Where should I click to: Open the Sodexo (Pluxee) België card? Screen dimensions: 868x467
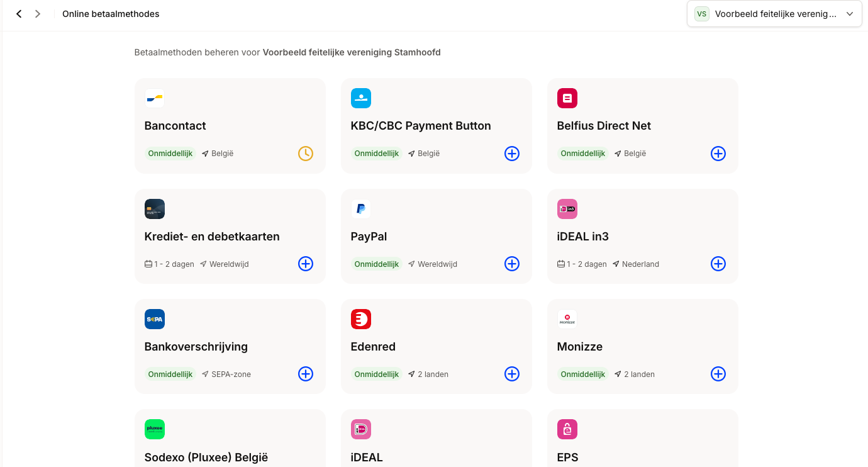(206, 457)
